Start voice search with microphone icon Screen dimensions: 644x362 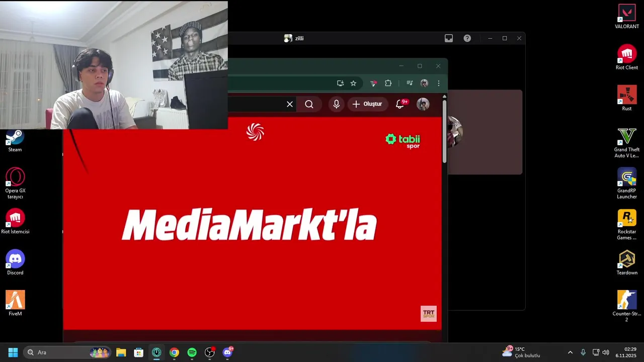[337, 104]
